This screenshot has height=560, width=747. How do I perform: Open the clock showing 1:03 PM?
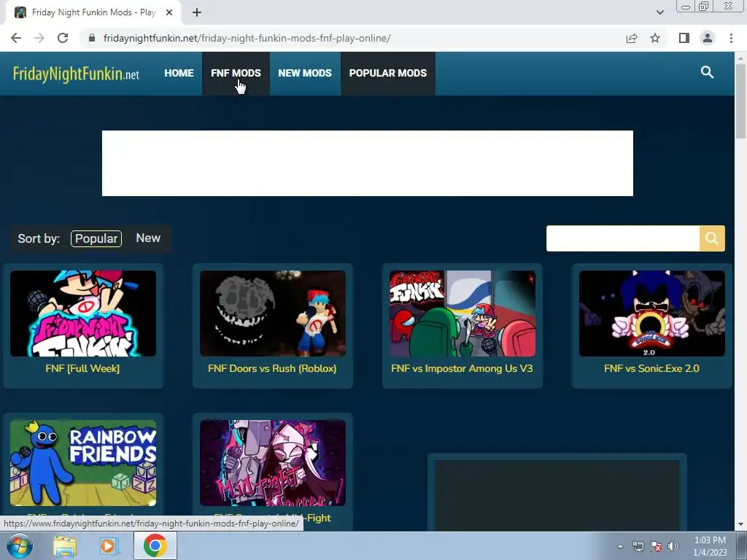click(x=710, y=546)
